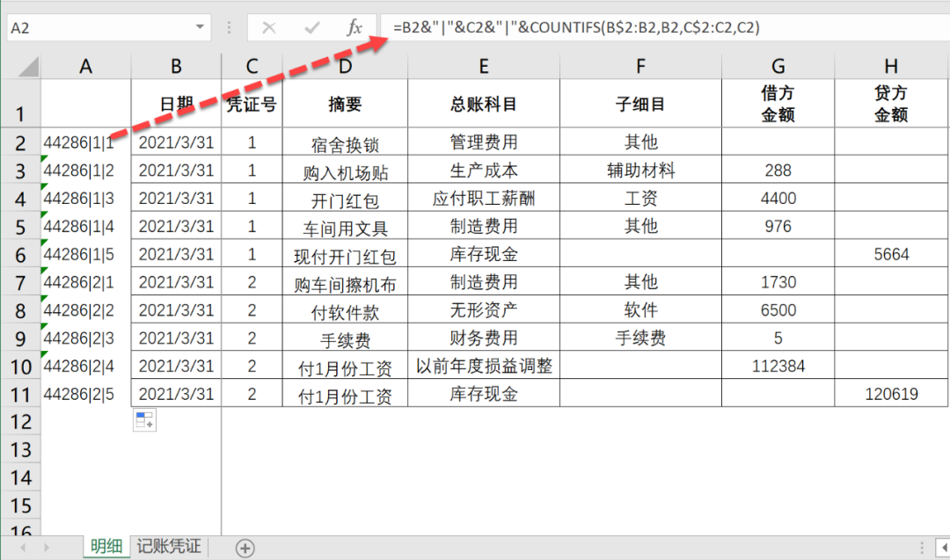The width and height of the screenshot is (950, 560).
Task: Click the 现付开门红包 cell
Action: coord(345,254)
